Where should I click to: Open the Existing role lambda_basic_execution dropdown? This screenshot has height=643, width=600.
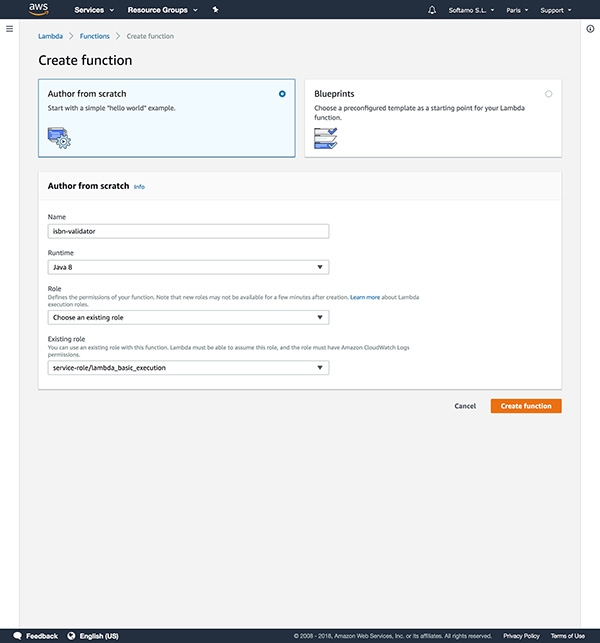pyautogui.click(x=188, y=368)
